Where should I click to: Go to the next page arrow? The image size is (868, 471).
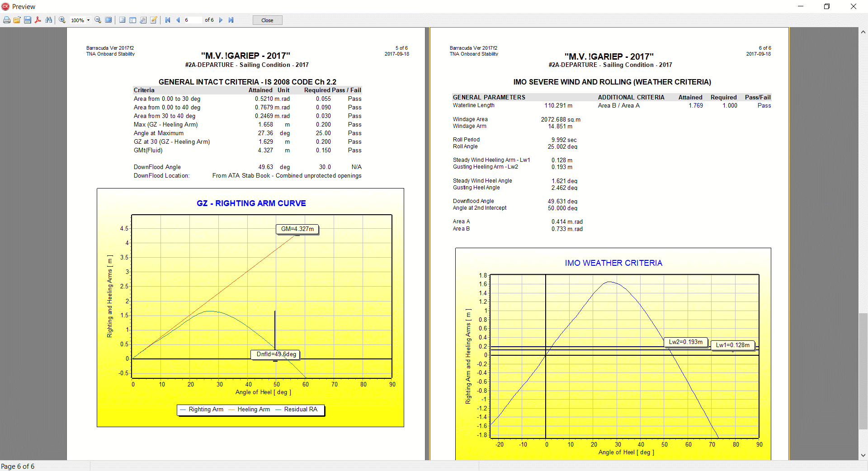pos(221,20)
